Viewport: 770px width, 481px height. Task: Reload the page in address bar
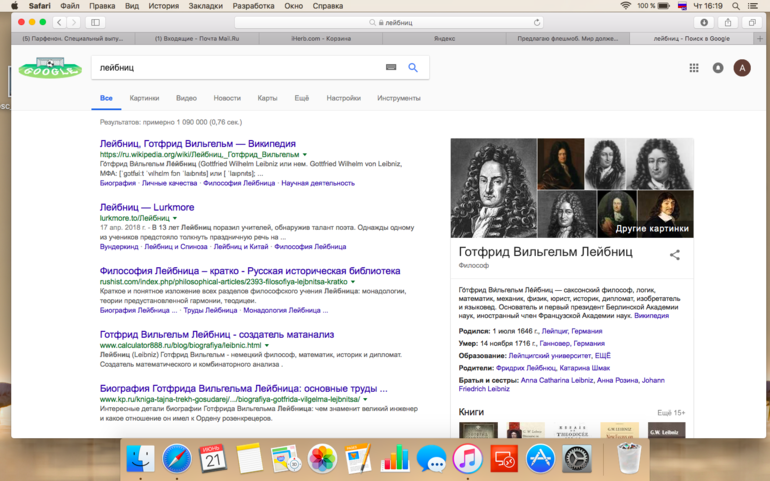point(537,22)
